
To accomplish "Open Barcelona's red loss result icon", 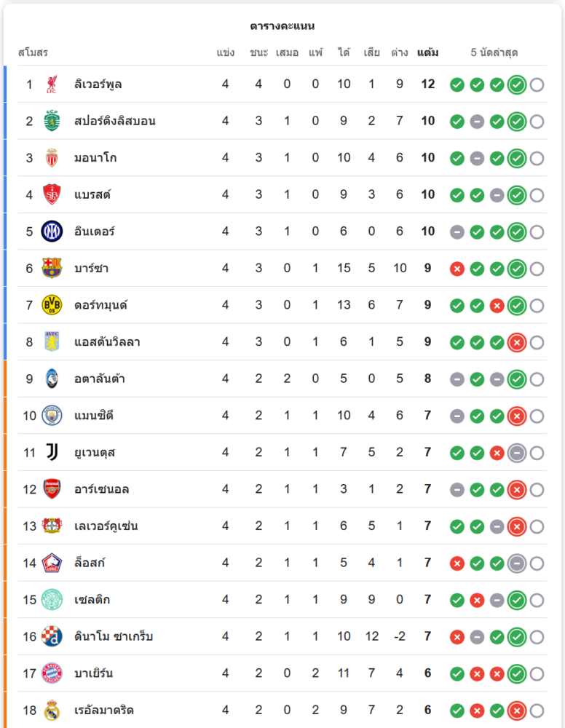I will pos(457,269).
